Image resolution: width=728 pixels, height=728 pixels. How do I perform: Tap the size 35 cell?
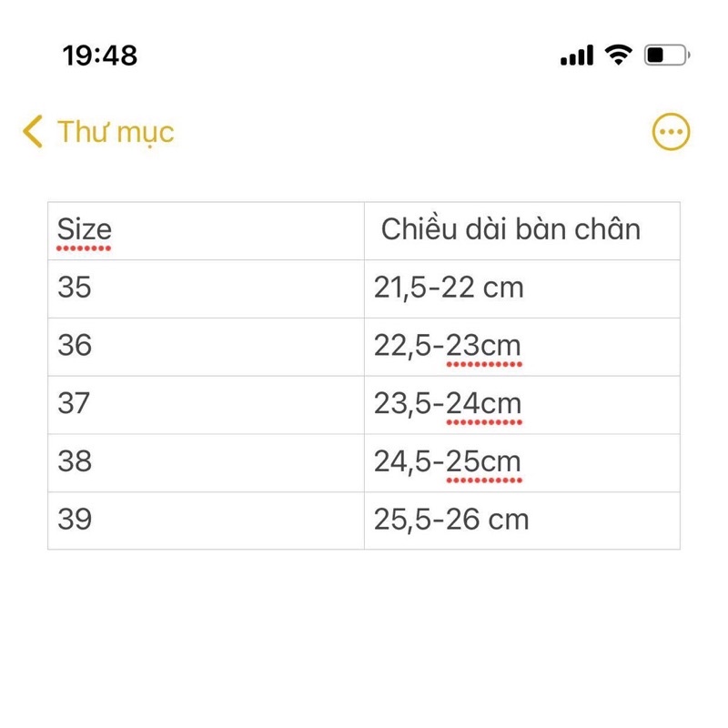click(x=75, y=288)
